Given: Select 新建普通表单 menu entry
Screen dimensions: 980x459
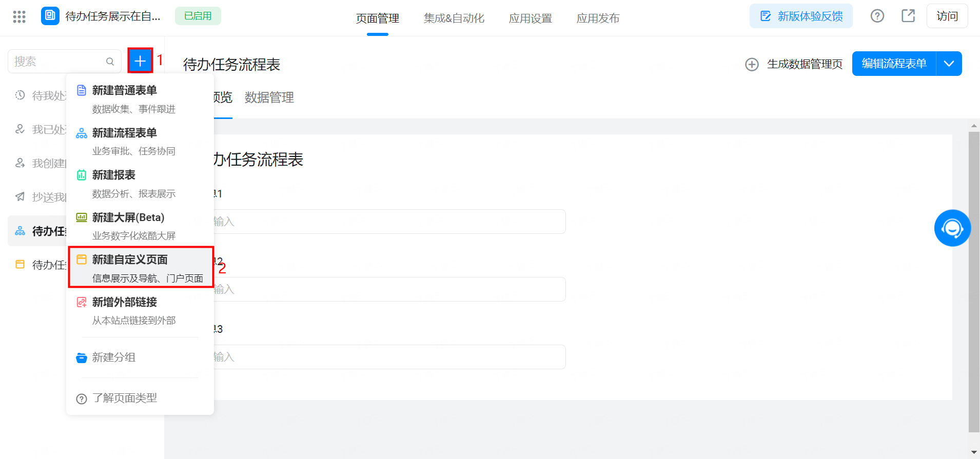Looking at the screenshot, I should pos(140,99).
